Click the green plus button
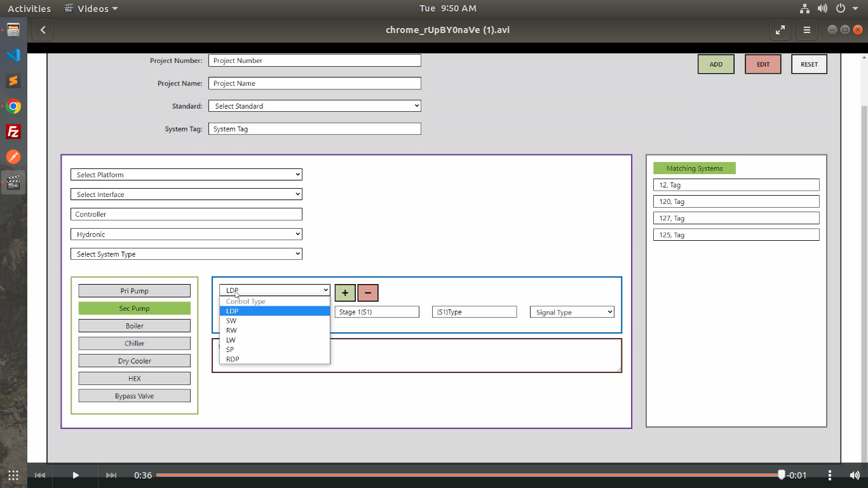Screen dimensions: 868x488 (x=345, y=293)
